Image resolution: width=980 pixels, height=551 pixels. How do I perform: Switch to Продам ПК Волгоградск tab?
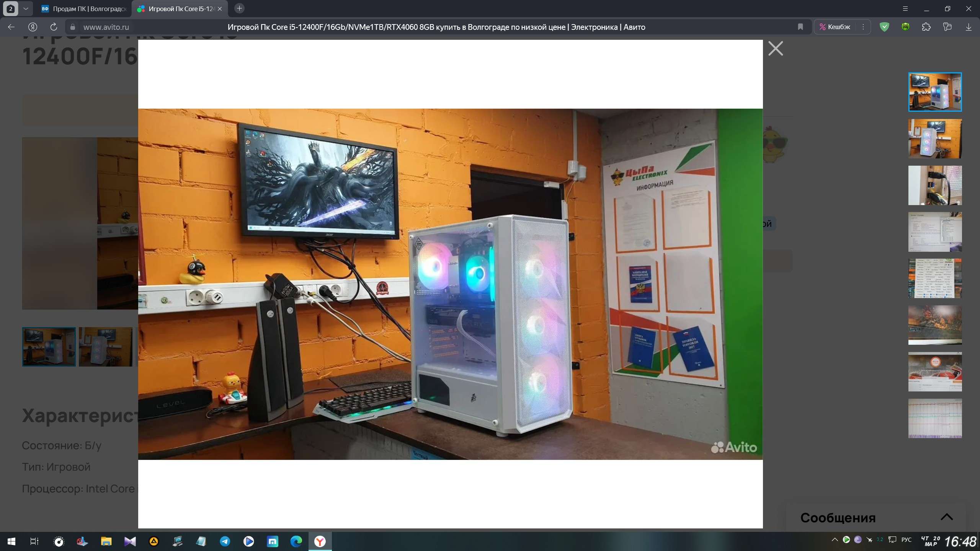[84, 8]
